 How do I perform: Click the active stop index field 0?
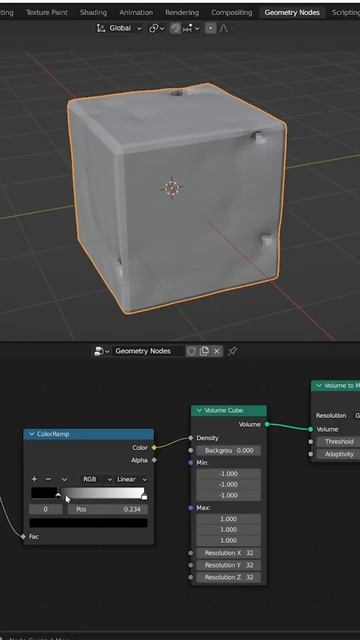46,509
